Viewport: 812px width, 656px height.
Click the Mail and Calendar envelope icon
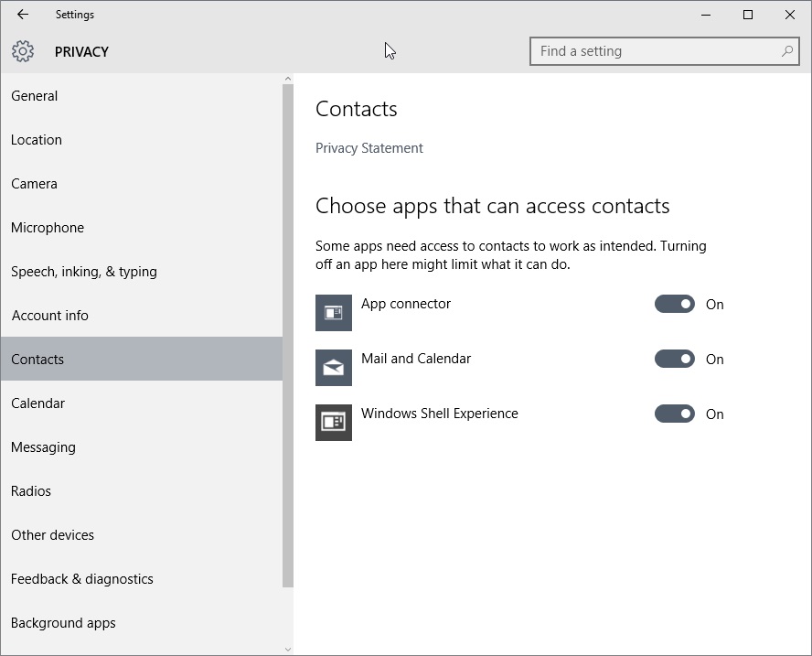(x=334, y=368)
